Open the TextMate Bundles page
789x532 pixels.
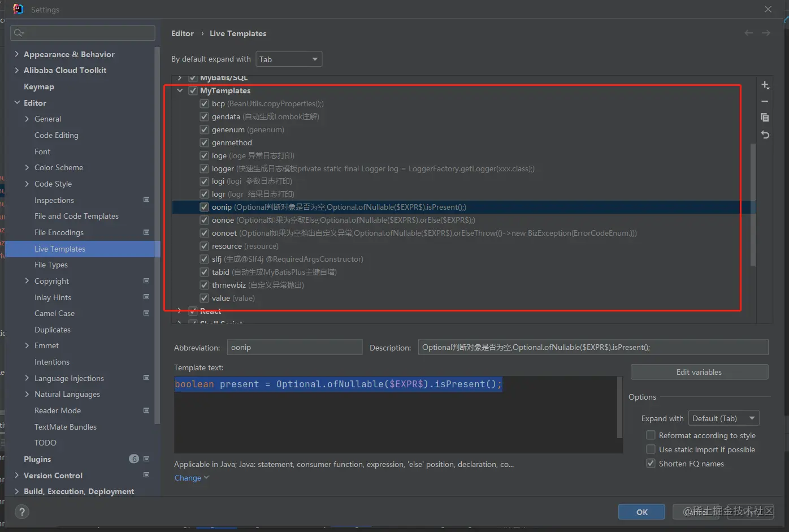(x=66, y=427)
